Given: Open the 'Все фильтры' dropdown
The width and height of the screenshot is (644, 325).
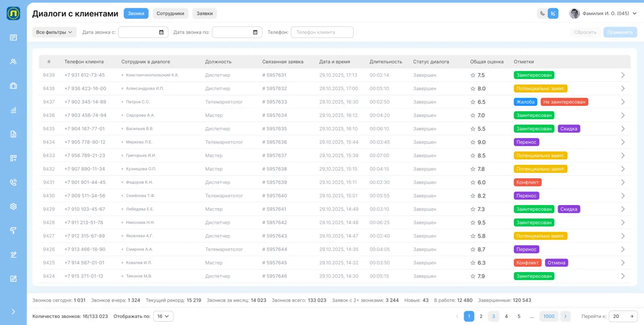Looking at the screenshot, I should [54, 32].
